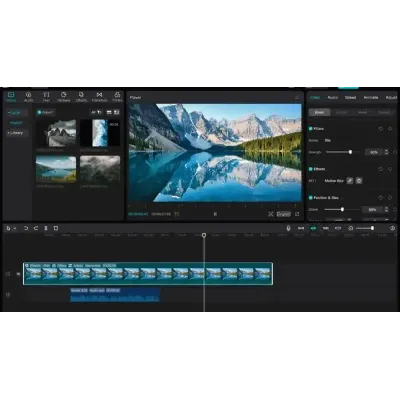Open the Stickers panel
Image resolution: width=400 pixels, height=400 pixels.
point(64,97)
